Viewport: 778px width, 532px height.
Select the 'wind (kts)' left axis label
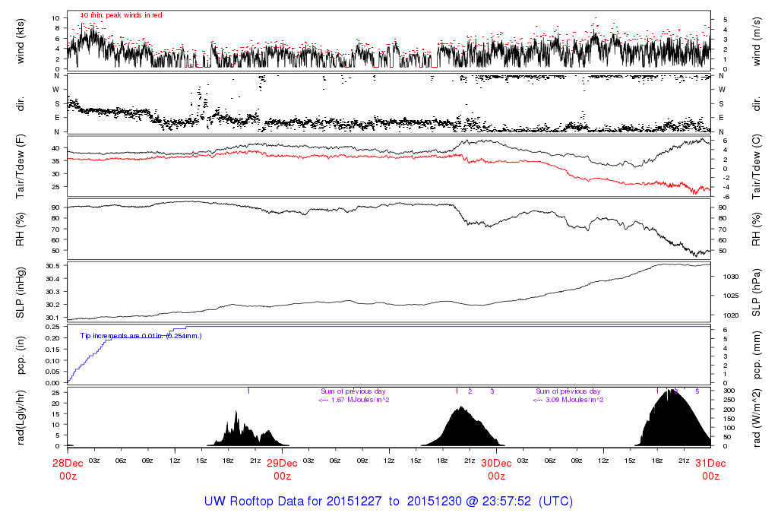click(x=21, y=40)
